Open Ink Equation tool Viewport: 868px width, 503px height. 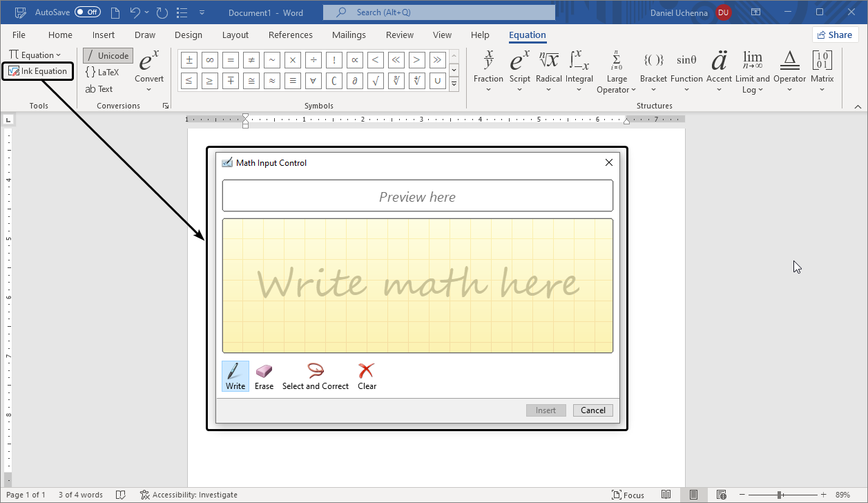[x=38, y=71]
